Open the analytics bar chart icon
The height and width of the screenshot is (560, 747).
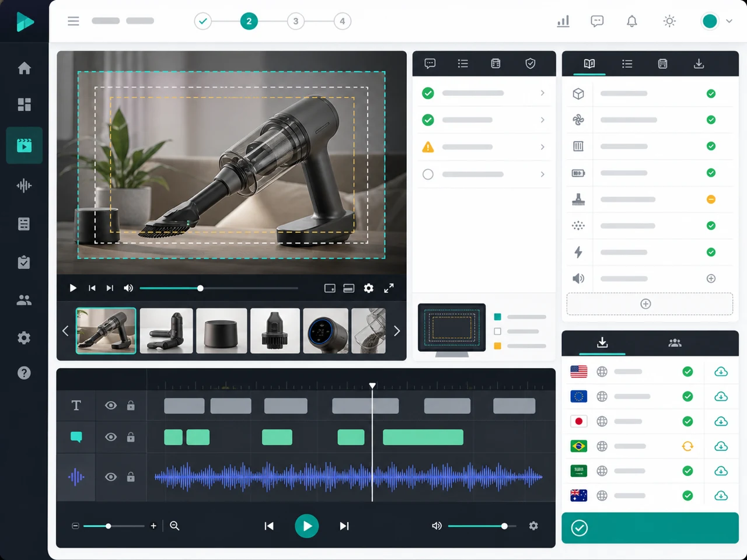point(563,22)
